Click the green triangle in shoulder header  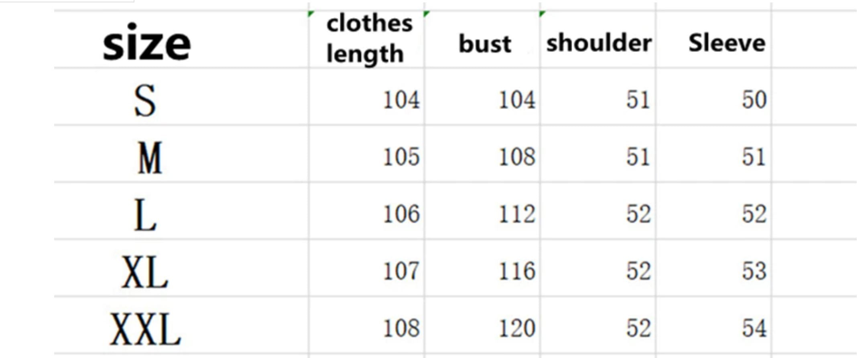[542, 14]
